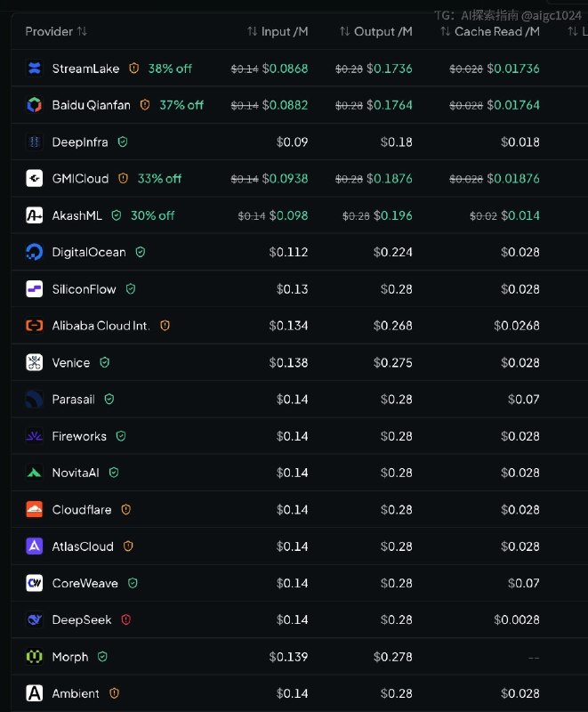Sort table by Provider column
Image resolution: width=588 pixels, height=712 pixels.
pos(56,31)
